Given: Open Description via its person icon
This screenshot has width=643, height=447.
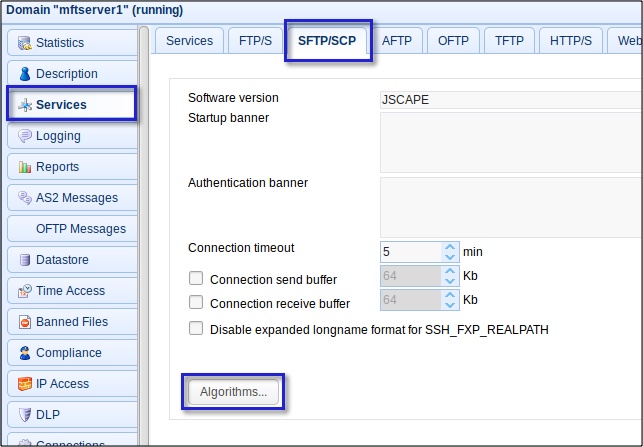Looking at the screenshot, I should [25, 74].
